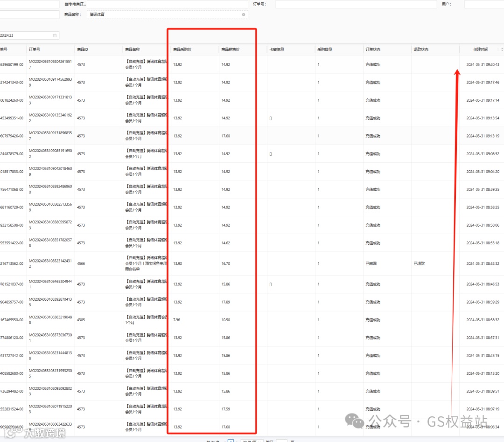Click the 商品采购价 column header
504x442 pixels.
(182, 49)
